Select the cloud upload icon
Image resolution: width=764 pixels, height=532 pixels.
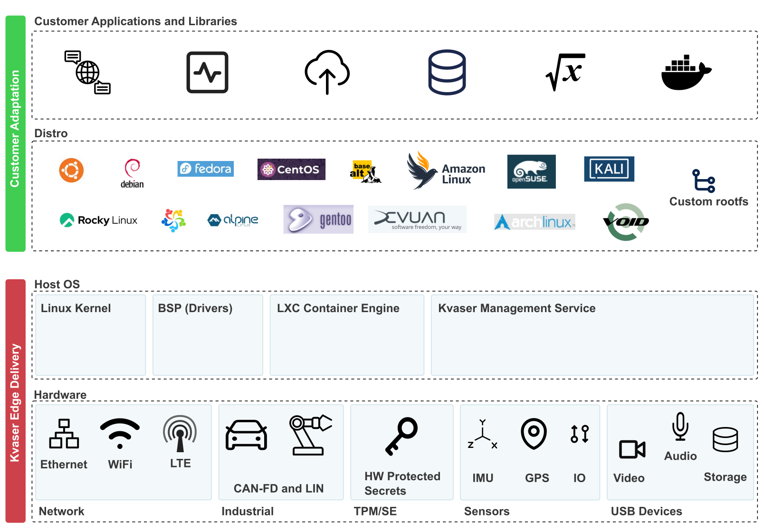[327, 72]
